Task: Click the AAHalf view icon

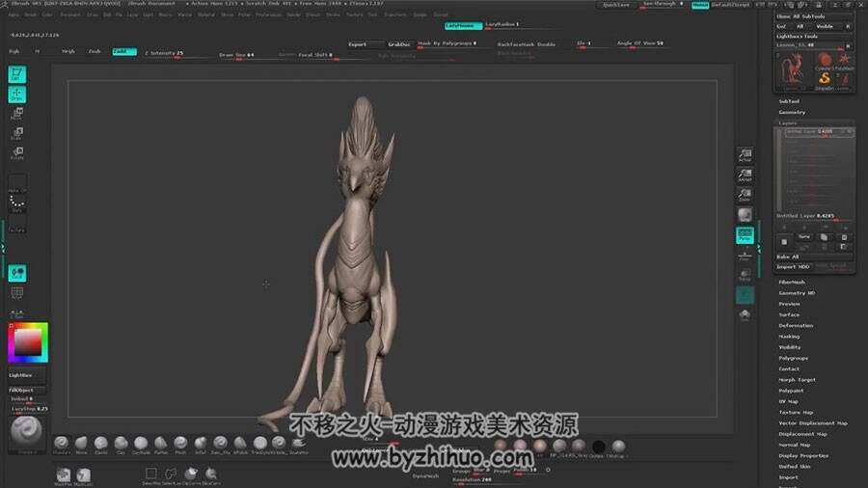Action: [x=746, y=176]
